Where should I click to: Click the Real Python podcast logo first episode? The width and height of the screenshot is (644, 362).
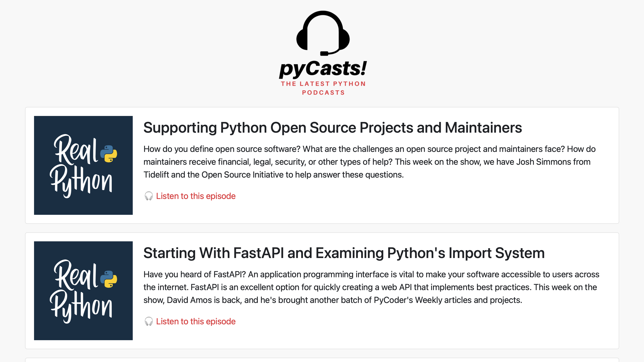[83, 165]
